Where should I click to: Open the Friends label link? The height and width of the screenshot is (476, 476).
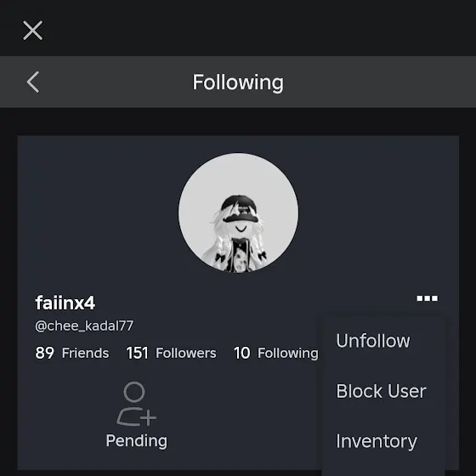pos(85,353)
